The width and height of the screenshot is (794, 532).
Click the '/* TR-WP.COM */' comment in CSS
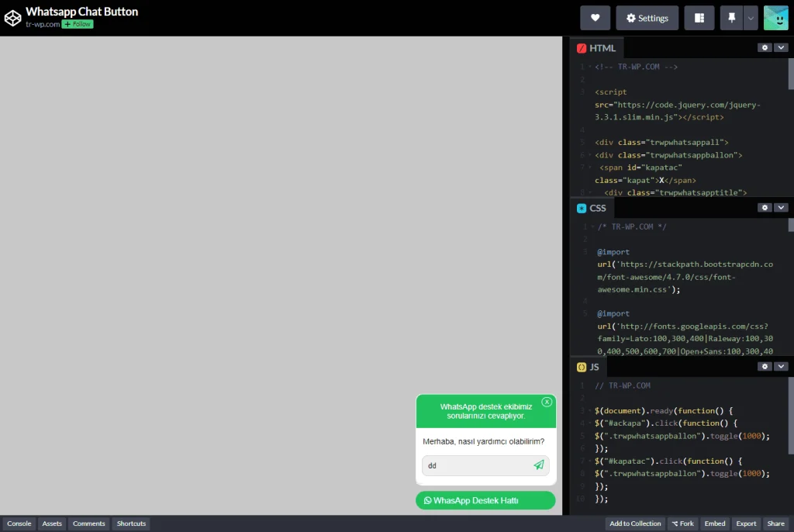click(632, 226)
